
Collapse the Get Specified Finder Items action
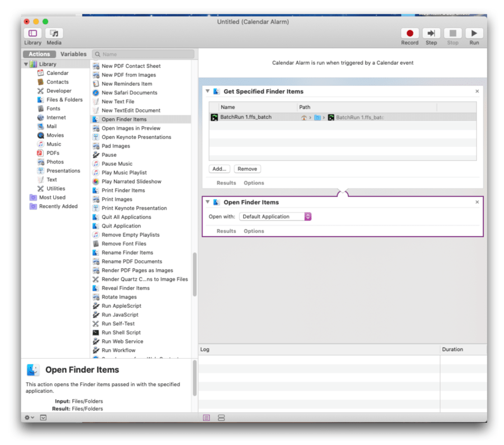tap(208, 91)
